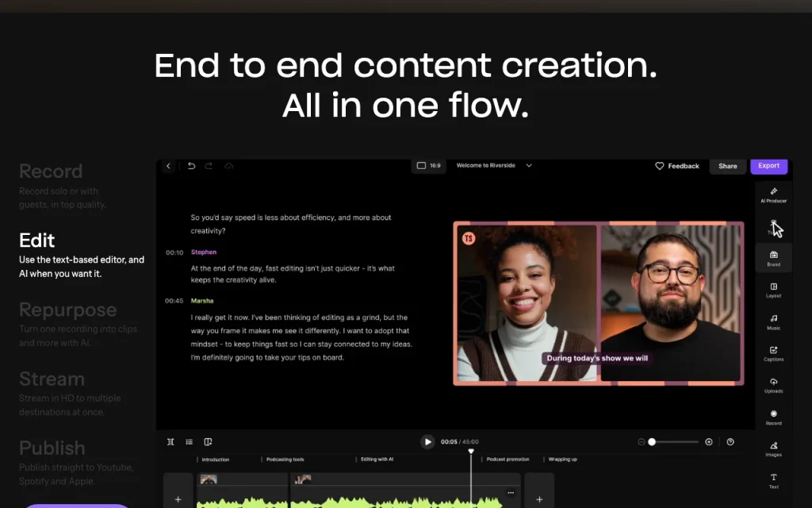Image resolution: width=812 pixels, height=508 pixels.
Task: Jump to the Podcast promotion chapter marker
Action: [507, 460]
